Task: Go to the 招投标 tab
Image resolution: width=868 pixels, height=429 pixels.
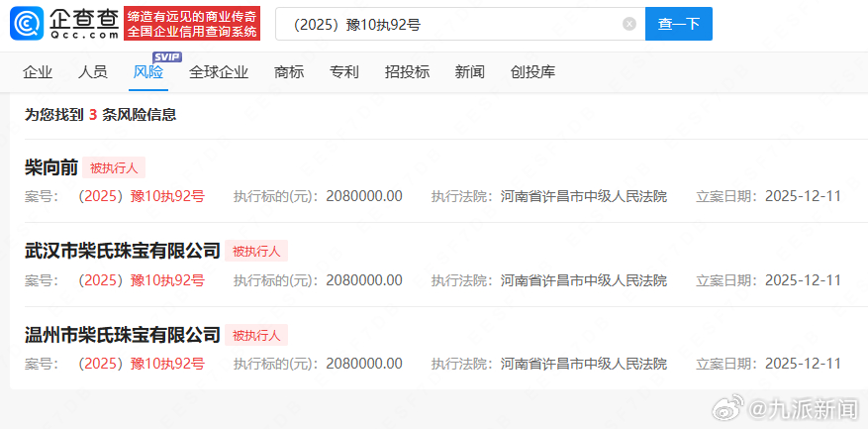Action: tap(408, 72)
